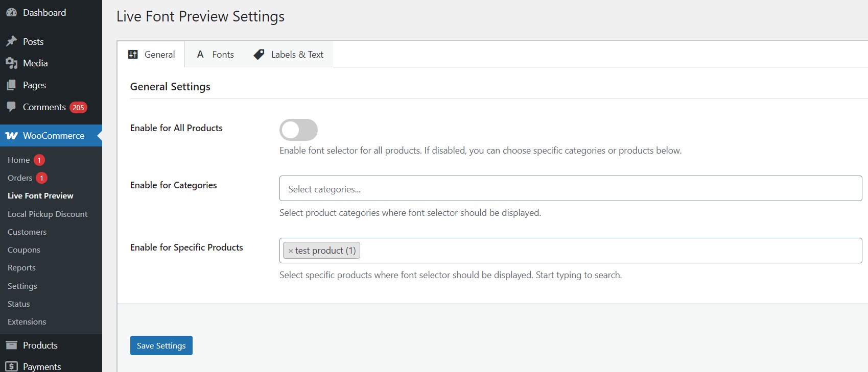Viewport: 868px width, 372px height.
Task: Click the Comments 205 count badge
Action: coord(78,107)
